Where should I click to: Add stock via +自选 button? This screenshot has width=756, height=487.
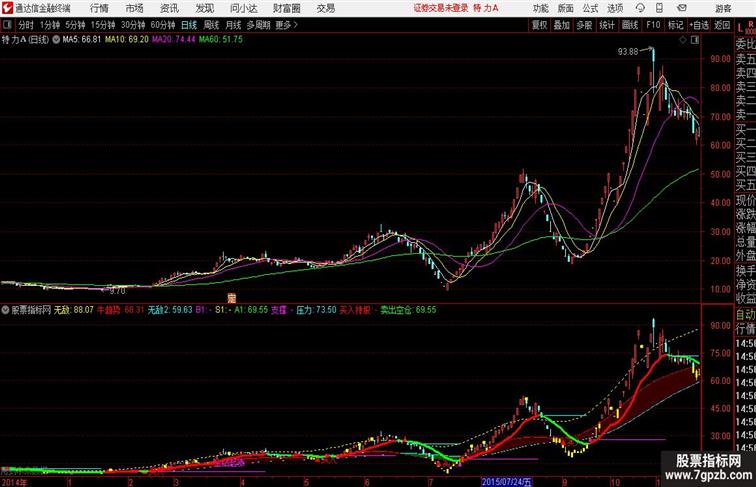click(x=699, y=25)
